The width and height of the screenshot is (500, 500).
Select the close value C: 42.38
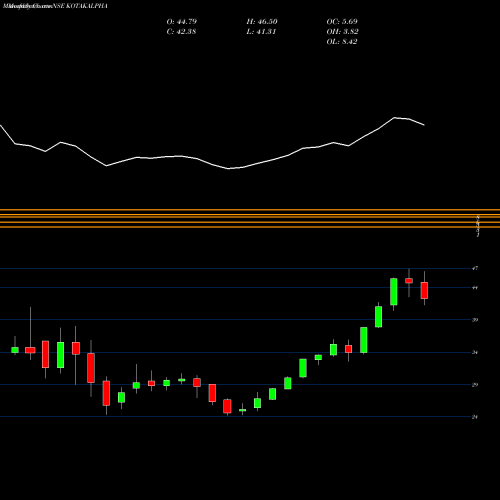coord(181,32)
